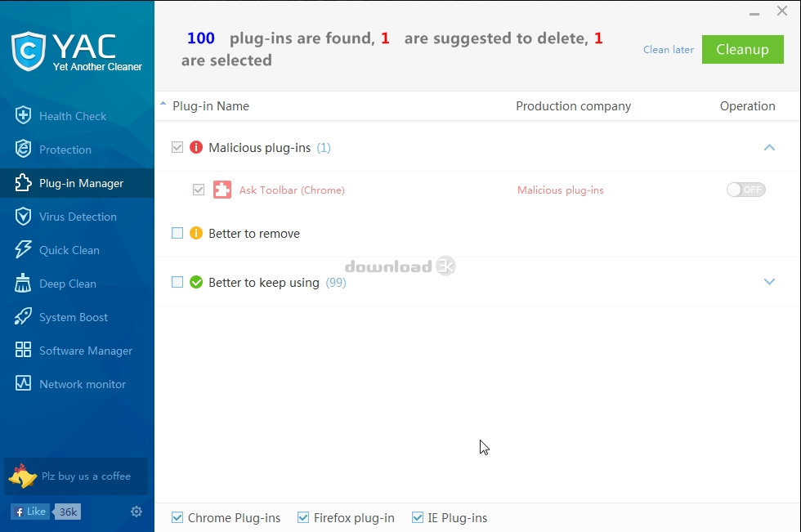Click the Plug-in Manager puzzle icon
This screenshot has height=532, width=801.
click(x=23, y=183)
